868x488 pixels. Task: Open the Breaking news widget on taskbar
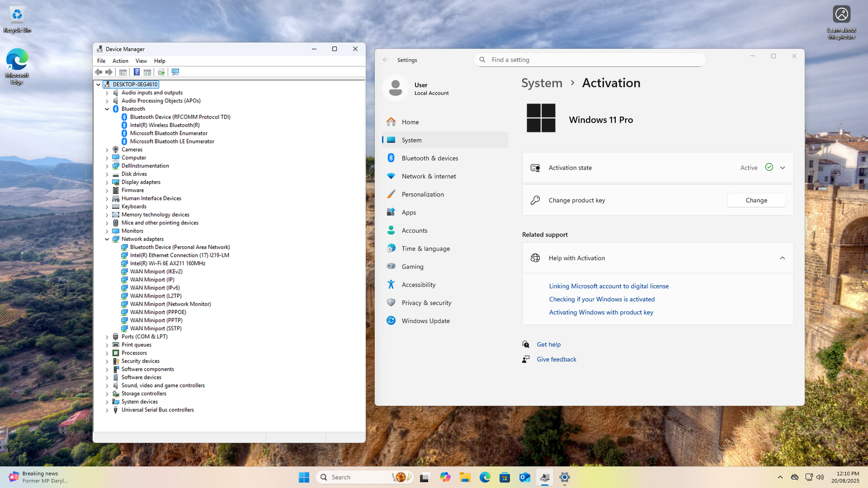pyautogui.click(x=38, y=477)
